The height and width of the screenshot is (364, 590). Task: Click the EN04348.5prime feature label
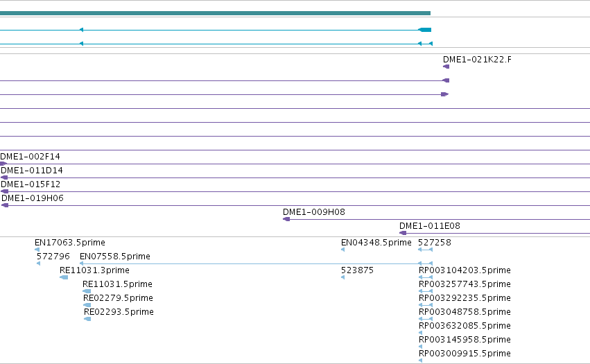point(376,243)
